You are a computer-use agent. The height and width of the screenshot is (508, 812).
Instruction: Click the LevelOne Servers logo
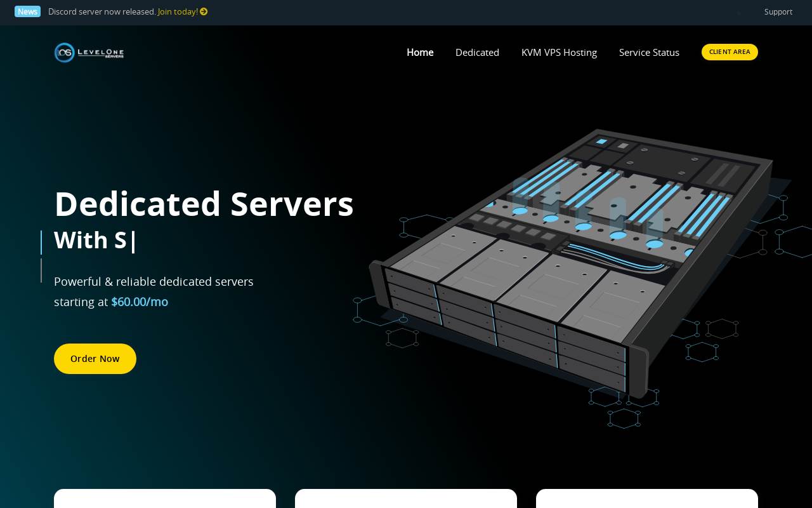tap(89, 52)
